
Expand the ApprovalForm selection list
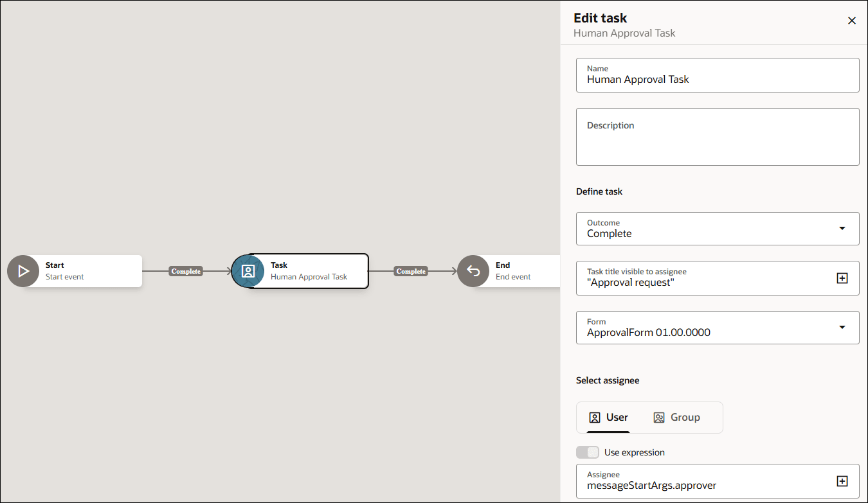pyautogui.click(x=842, y=327)
